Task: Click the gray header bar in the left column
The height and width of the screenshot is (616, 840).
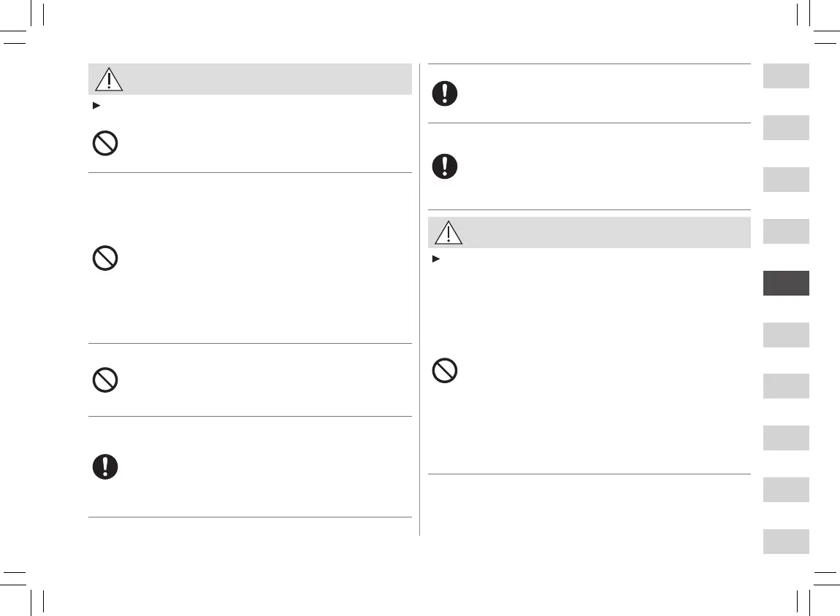Action: coord(263,79)
